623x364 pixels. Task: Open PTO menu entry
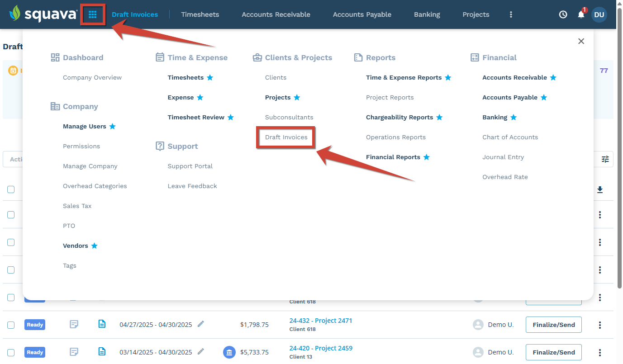point(69,226)
